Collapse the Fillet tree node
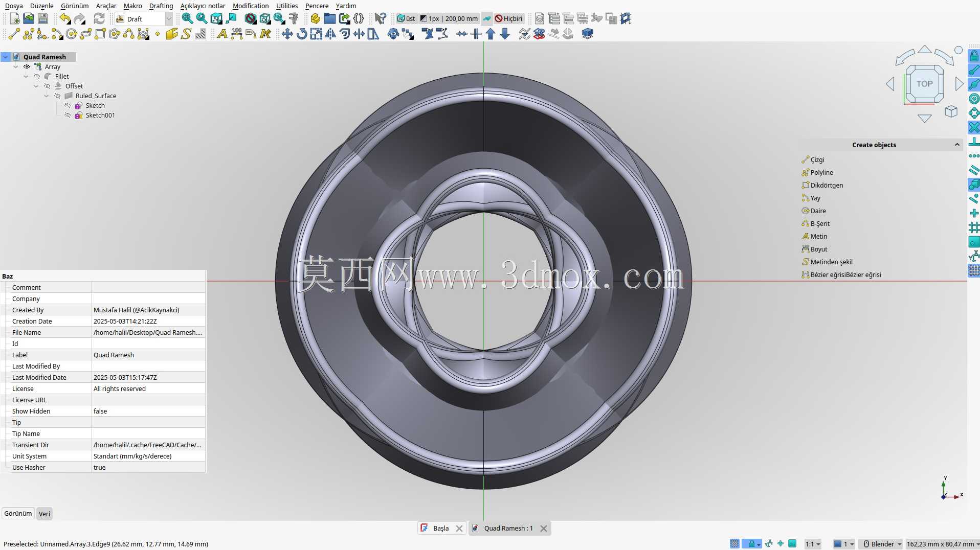The image size is (980, 550). click(26, 77)
